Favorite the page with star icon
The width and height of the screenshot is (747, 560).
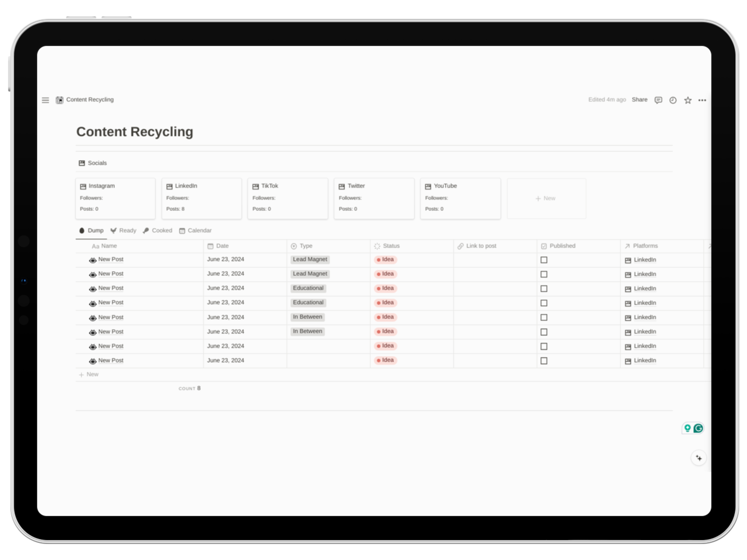(687, 100)
